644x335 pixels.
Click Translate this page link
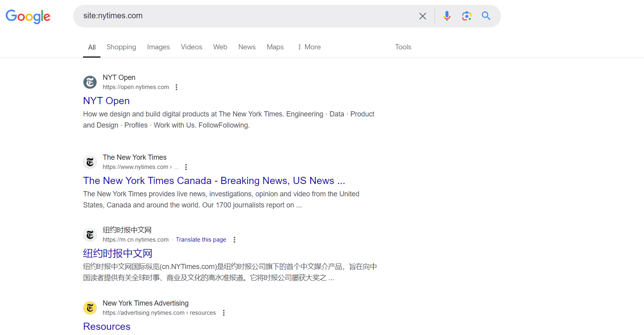(201, 240)
